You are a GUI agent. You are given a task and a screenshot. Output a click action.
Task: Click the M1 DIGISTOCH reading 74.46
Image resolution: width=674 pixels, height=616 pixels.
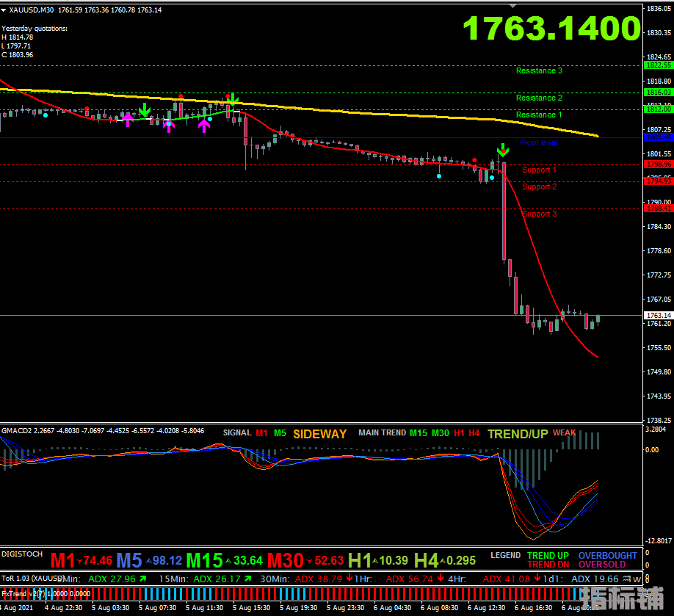[x=97, y=561]
